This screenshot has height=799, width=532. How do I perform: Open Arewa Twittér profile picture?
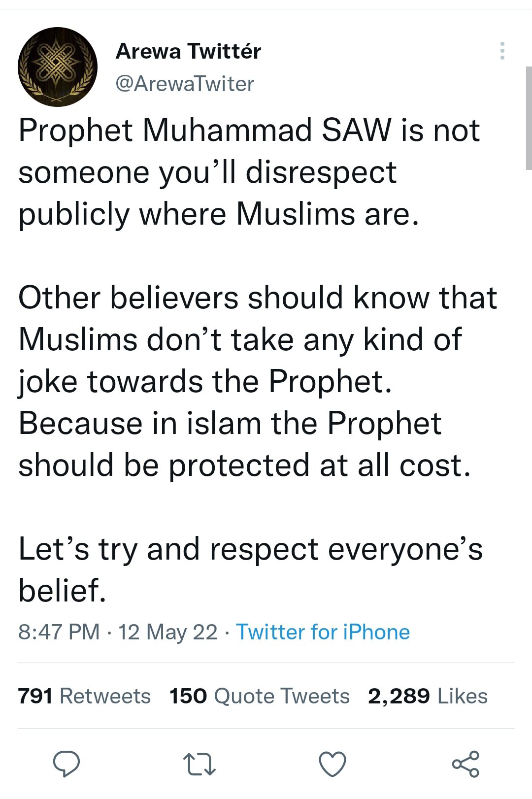click(x=58, y=67)
